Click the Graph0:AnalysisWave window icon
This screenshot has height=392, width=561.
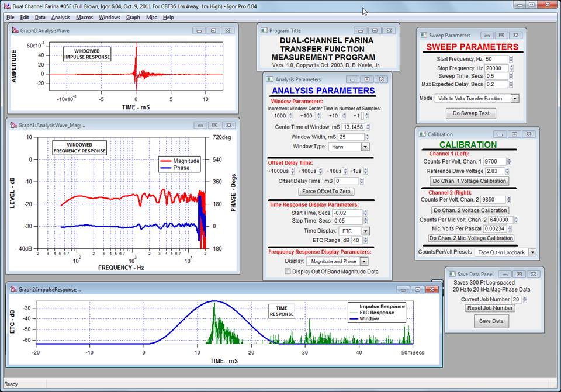click(15, 30)
